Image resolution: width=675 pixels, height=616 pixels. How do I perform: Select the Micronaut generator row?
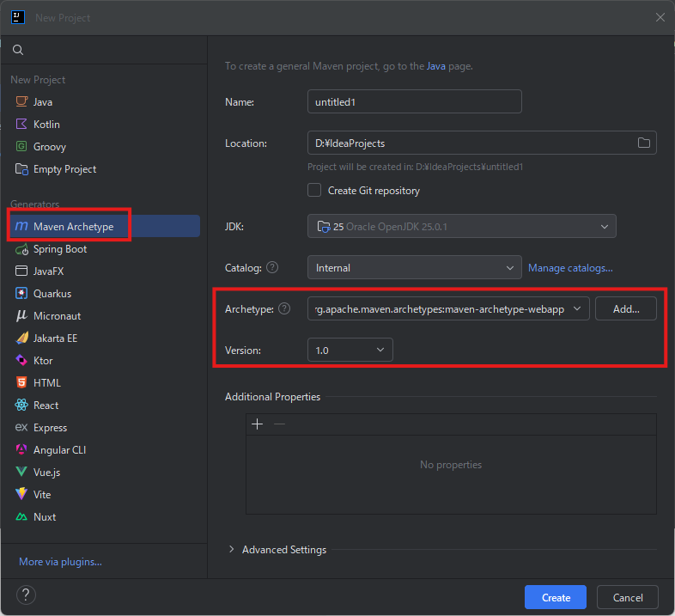click(x=105, y=316)
